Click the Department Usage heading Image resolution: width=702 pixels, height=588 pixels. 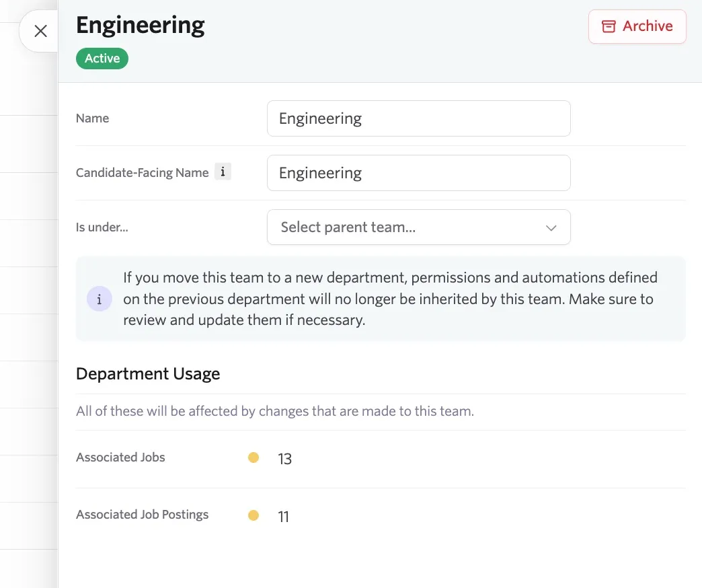148,373
